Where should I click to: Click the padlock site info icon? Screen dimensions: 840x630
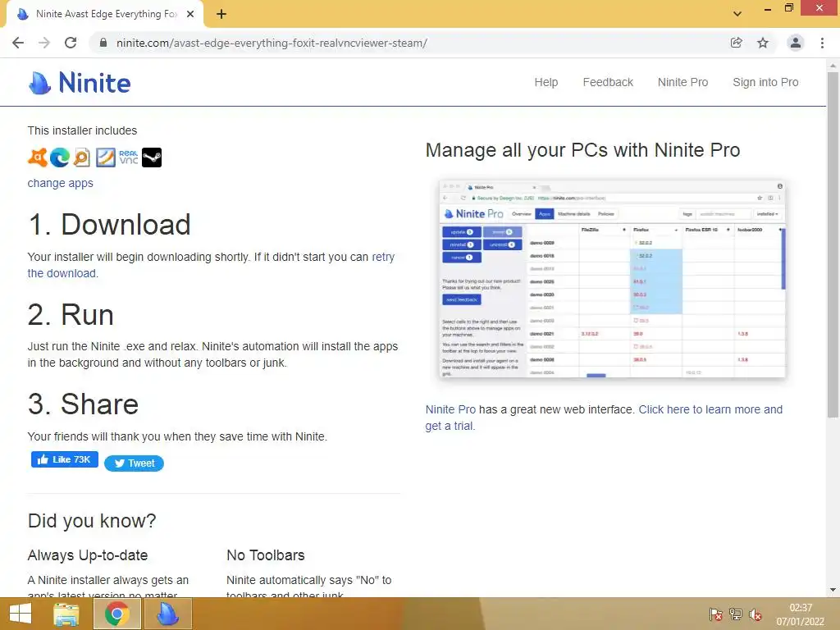(x=103, y=43)
